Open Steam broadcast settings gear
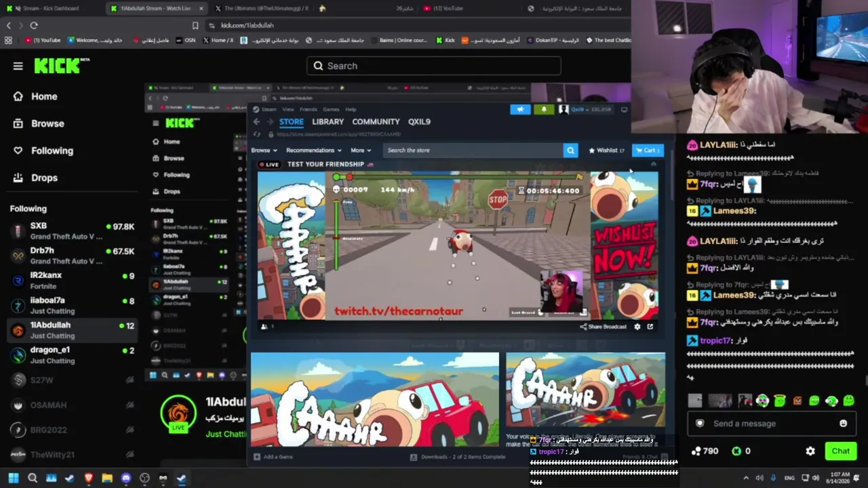Viewport: 868px width, 488px height. click(637, 327)
